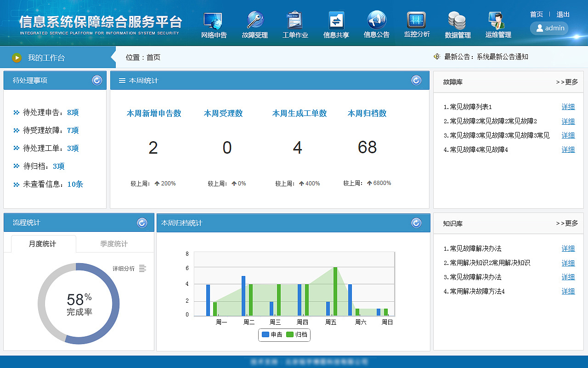Click the 我的工作台 play icon
The height and width of the screenshot is (368, 588).
pyautogui.click(x=17, y=58)
